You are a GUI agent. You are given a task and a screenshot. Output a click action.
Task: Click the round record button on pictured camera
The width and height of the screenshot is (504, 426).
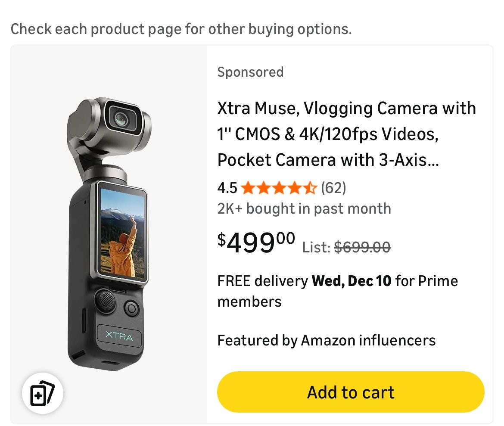pos(131,308)
